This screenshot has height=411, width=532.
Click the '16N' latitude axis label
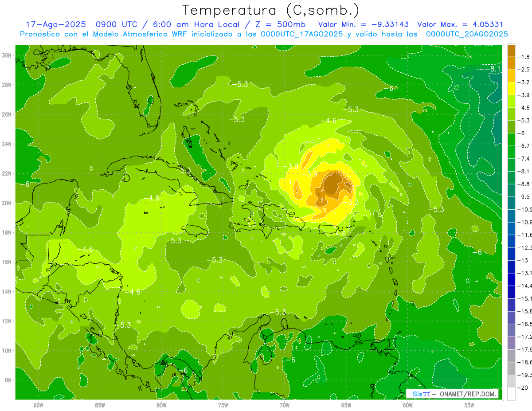coord(8,262)
